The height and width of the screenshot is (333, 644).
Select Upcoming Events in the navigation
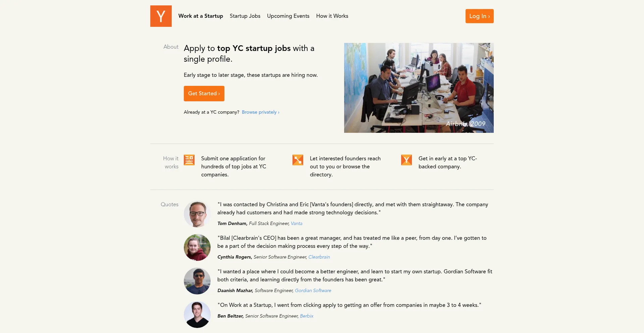(x=288, y=16)
